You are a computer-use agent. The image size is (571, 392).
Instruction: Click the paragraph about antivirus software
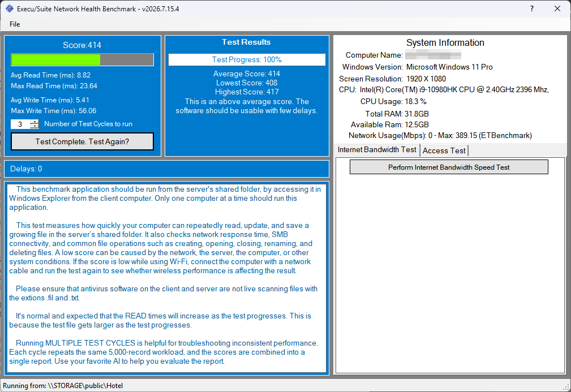tap(163, 294)
